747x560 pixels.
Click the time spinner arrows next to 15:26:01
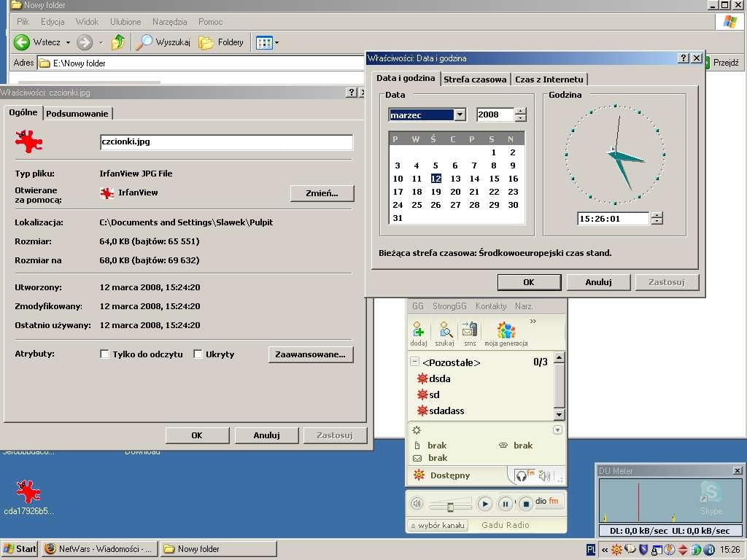click(657, 219)
